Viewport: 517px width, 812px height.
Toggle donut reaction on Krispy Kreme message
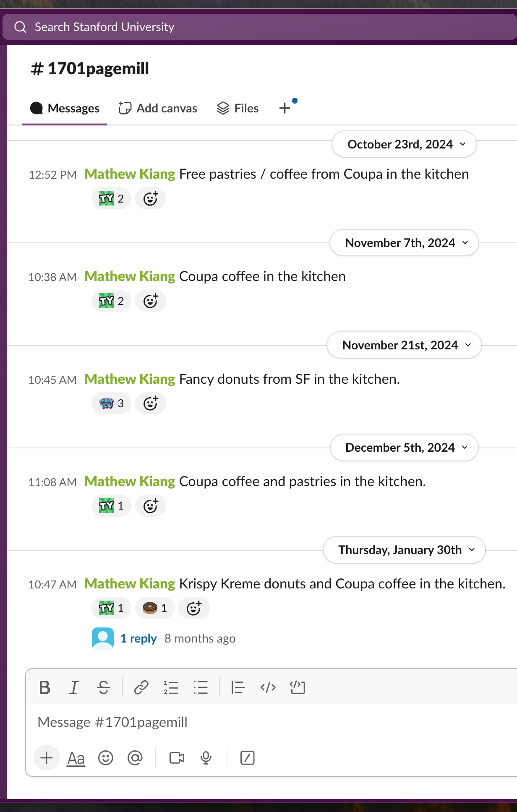154,608
